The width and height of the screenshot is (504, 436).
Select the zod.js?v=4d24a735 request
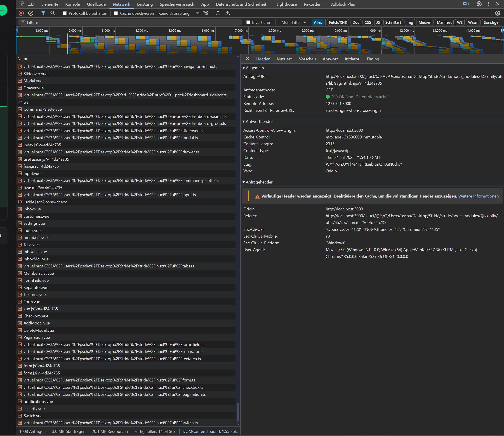click(126, 309)
